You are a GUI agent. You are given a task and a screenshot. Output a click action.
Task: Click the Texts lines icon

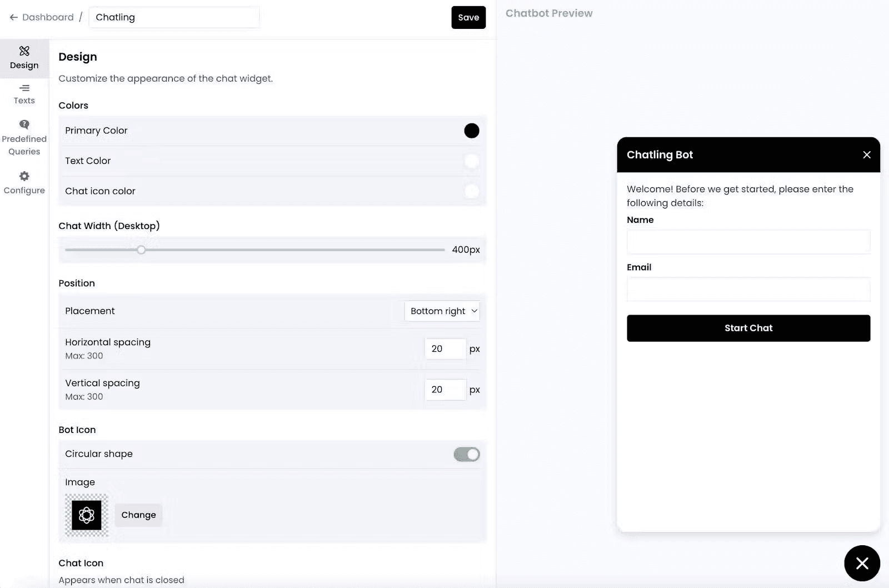(24, 88)
